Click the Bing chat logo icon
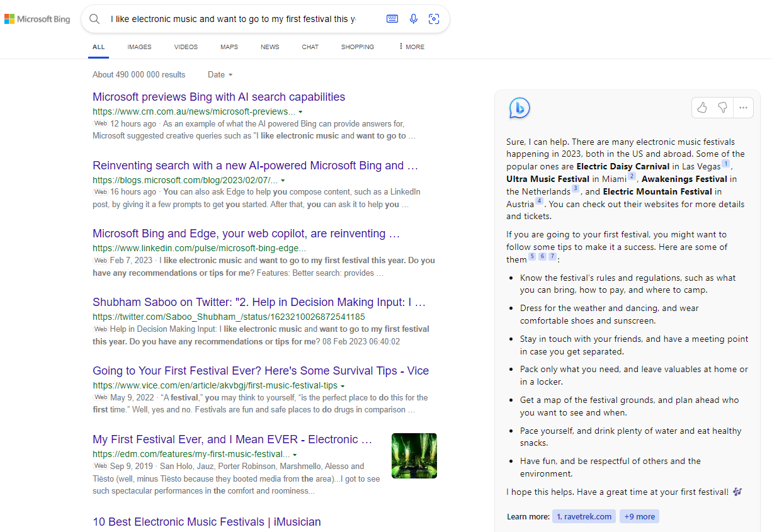 click(519, 108)
